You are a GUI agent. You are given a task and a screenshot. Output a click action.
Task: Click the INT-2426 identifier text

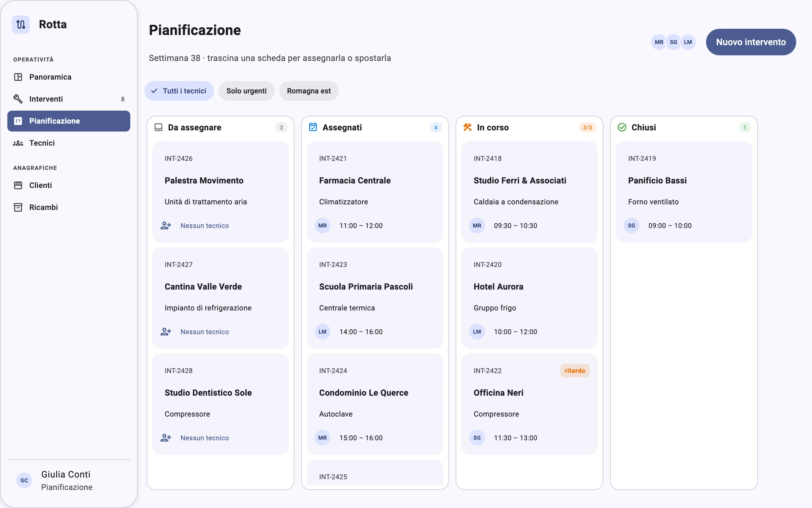coord(178,159)
